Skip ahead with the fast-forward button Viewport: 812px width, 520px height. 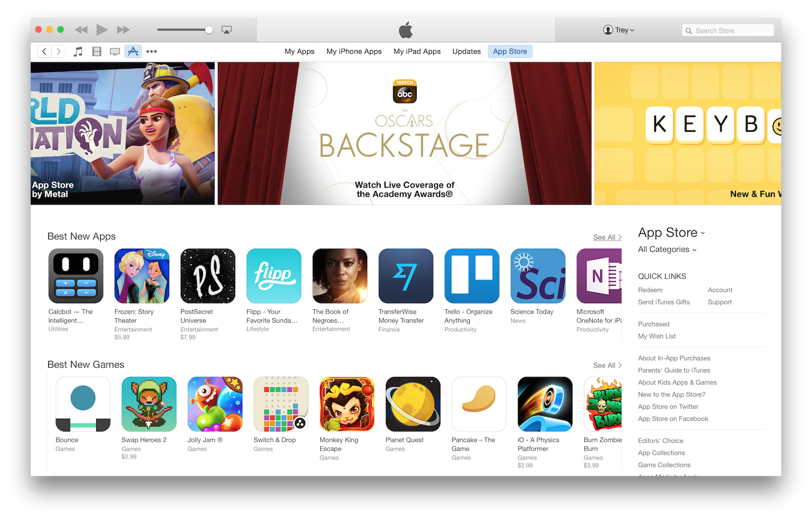tap(123, 30)
